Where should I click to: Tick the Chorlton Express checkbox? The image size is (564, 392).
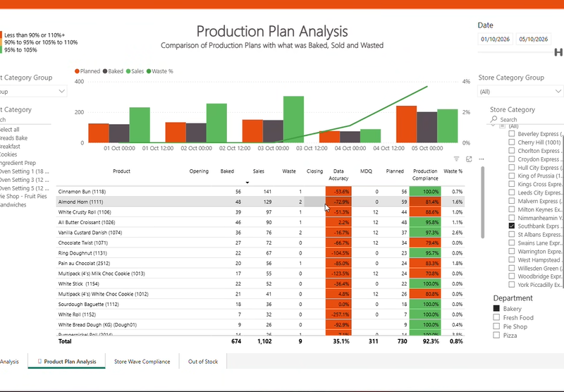(x=512, y=151)
